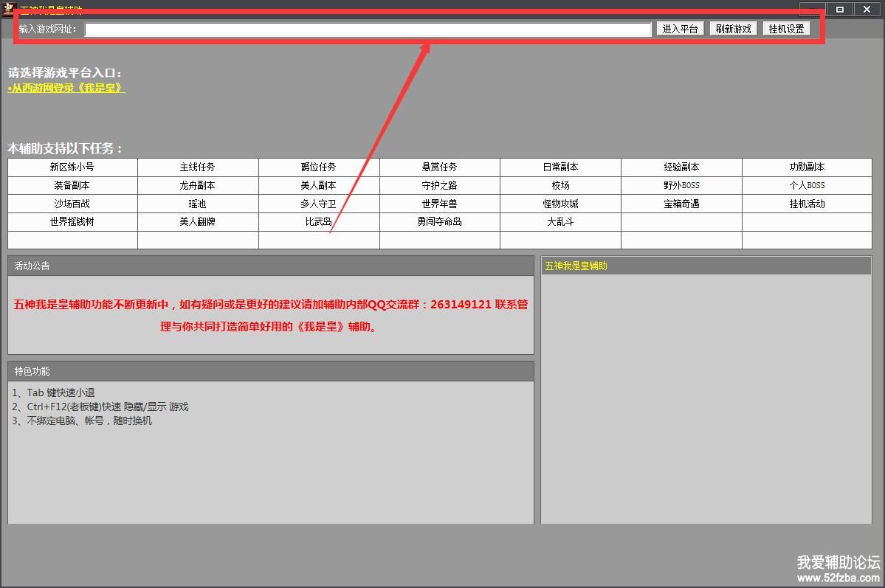885x588 pixels.
Task: Click the app icon in title bar
Action: [x=9, y=9]
